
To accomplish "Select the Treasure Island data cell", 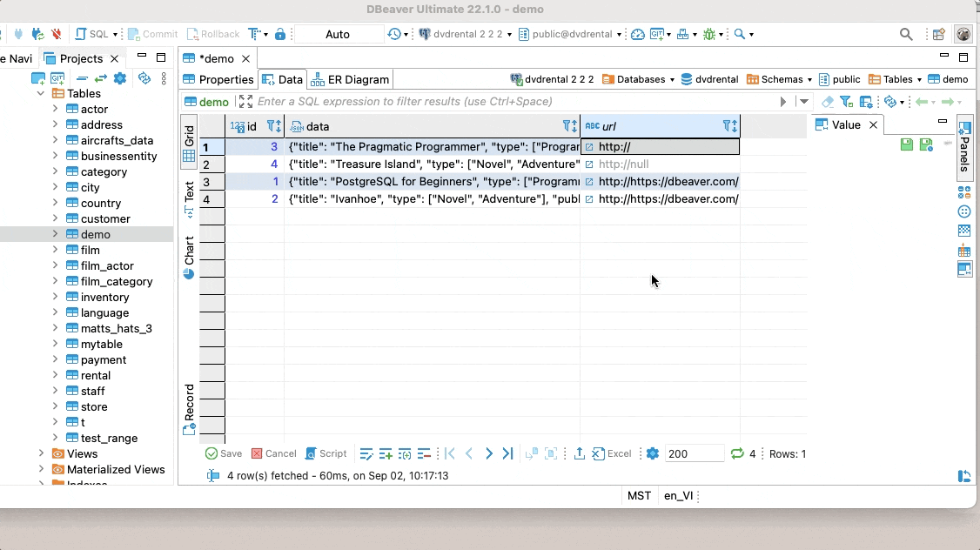I will coord(433,164).
